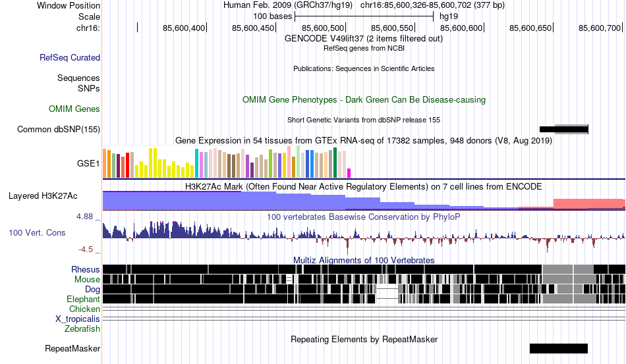Click the Human Feb. 2009 assembly coordinates text
Image resolution: width=626 pixels, height=364 pixels.
(364, 5)
